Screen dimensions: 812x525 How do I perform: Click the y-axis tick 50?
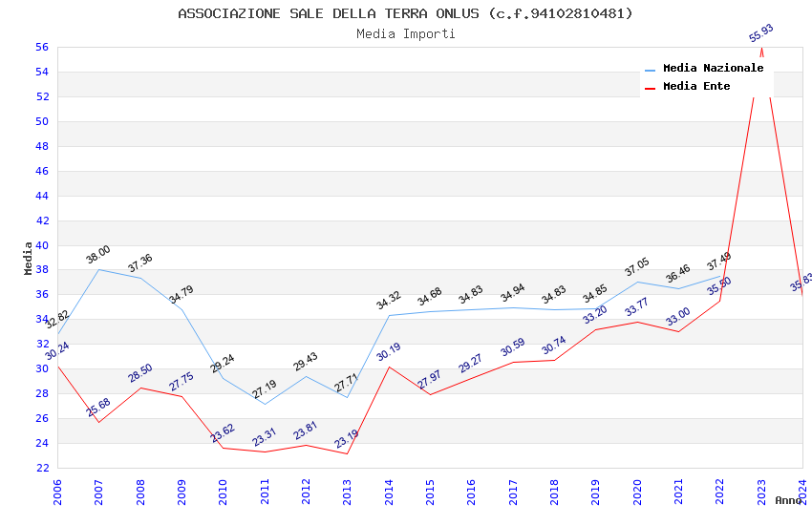click(x=42, y=121)
